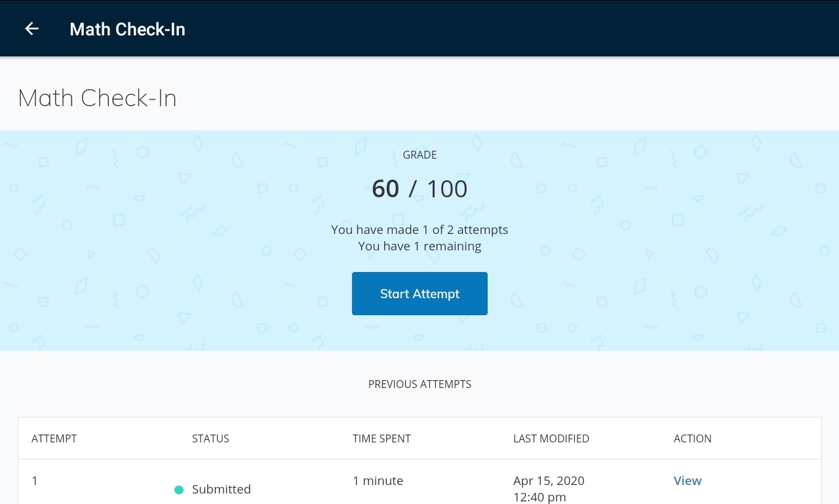
Task: Click the 'You have 1 remaining' text
Action: [419, 246]
